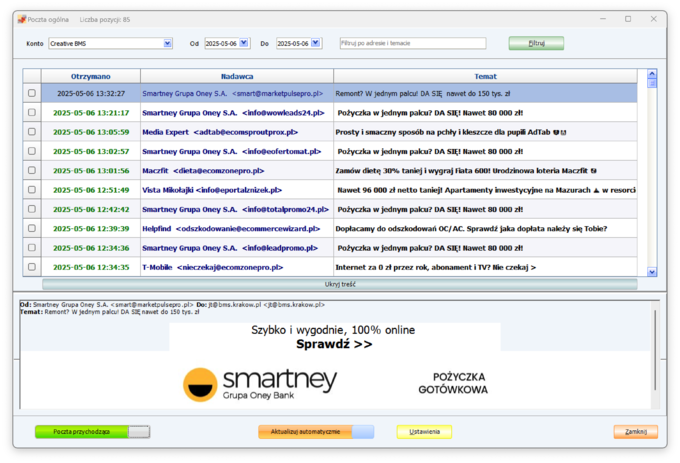This screenshot has width=680, height=463.
Task: Click the email list scroll-up arrow
Action: tap(652, 74)
